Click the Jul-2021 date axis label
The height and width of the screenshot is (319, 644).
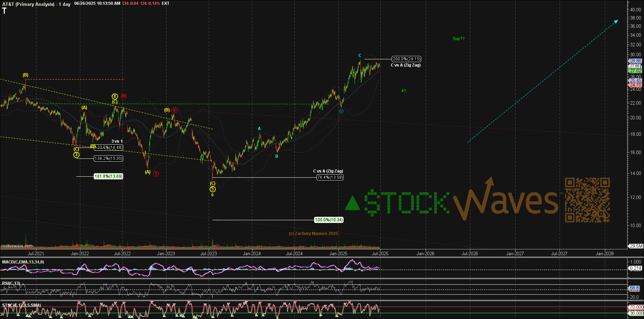pyautogui.click(x=36, y=254)
